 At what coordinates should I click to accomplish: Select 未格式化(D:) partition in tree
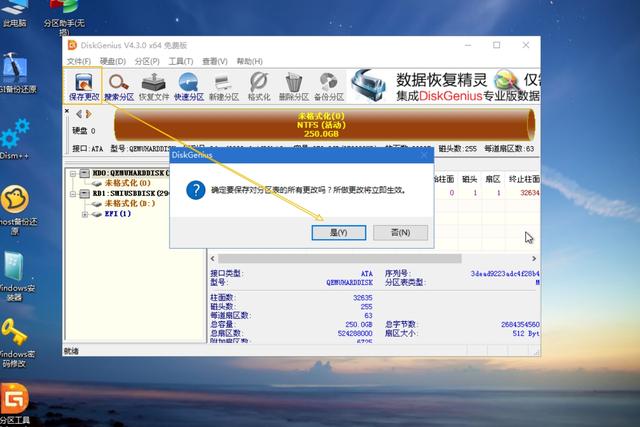pos(130,203)
